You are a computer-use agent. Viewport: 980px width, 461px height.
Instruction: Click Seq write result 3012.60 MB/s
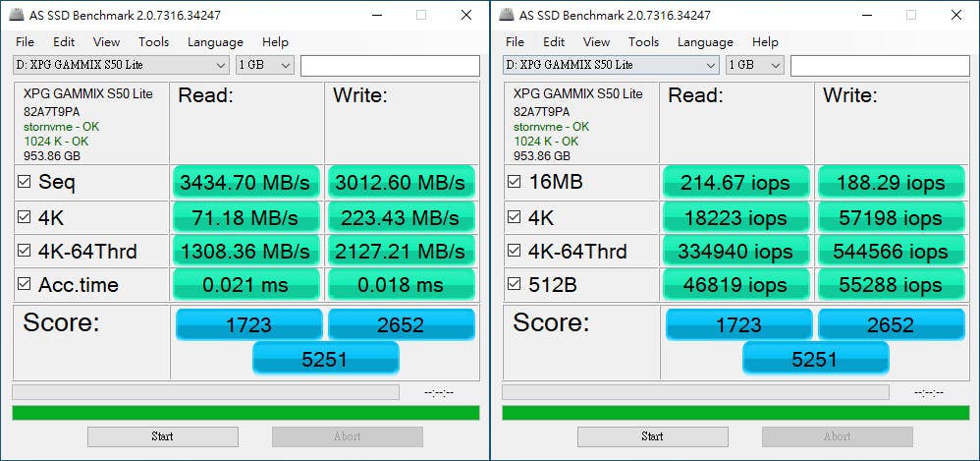pyautogui.click(x=401, y=182)
